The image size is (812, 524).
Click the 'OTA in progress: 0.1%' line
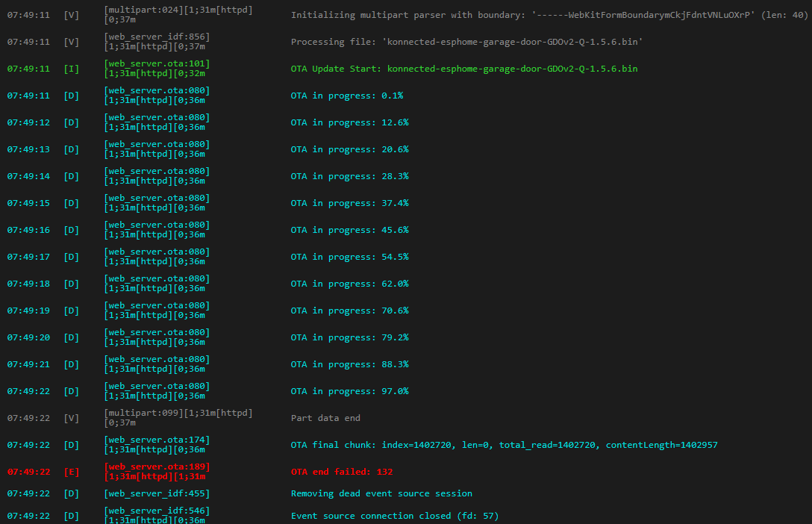346,96
